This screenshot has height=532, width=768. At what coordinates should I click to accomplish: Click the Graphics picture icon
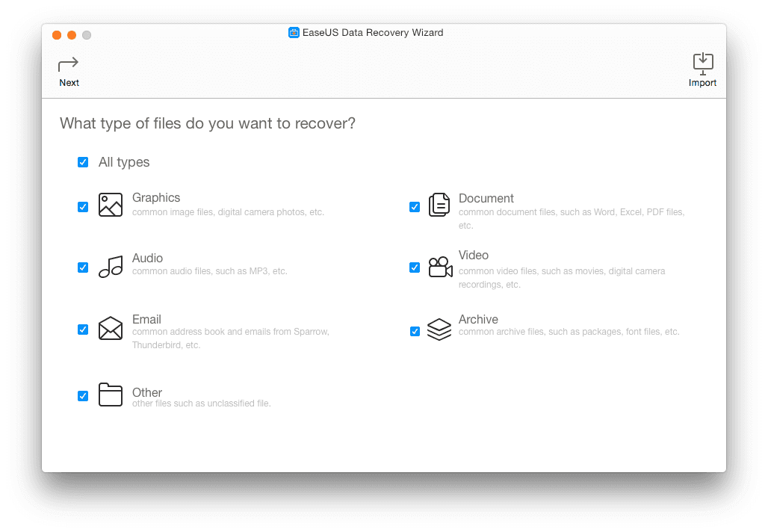click(x=111, y=205)
